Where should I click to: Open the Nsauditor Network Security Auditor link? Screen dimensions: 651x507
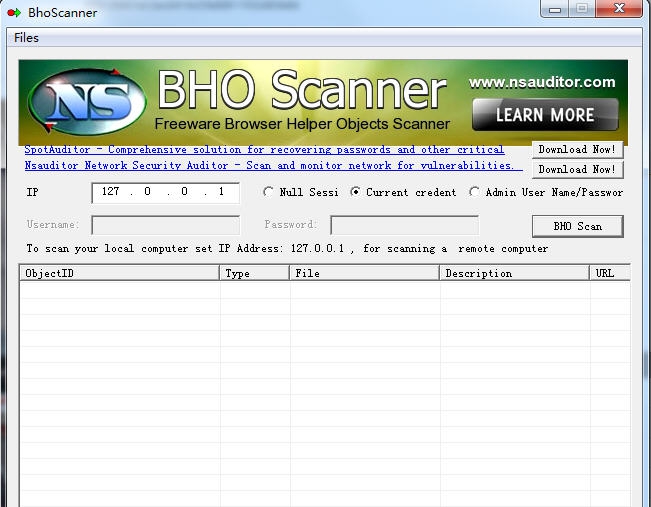tap(273, 165)
